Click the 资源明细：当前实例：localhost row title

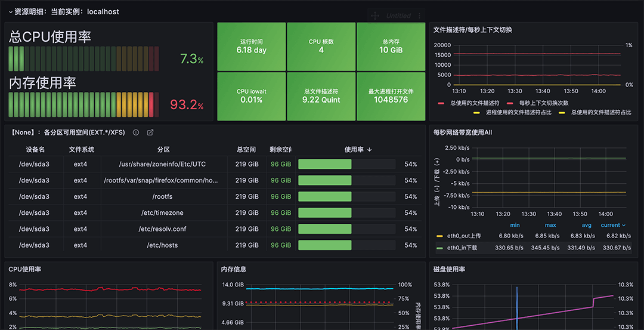[67, 12]
